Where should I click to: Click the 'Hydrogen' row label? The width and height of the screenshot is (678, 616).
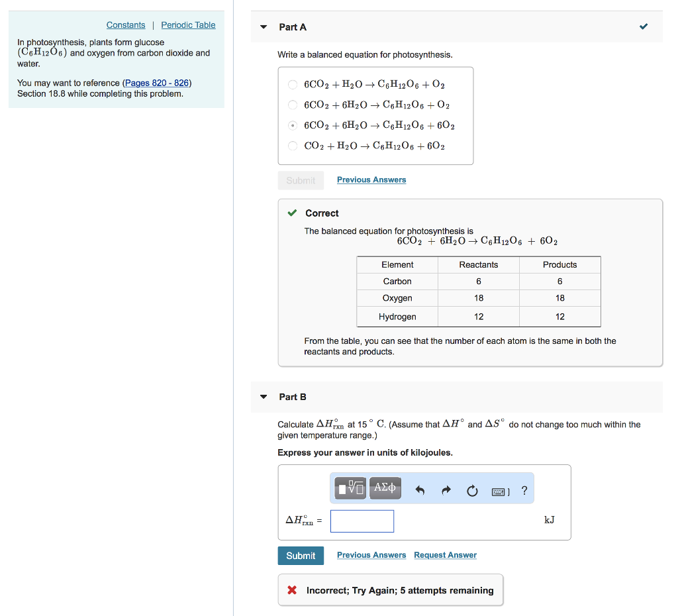(397, 317)
